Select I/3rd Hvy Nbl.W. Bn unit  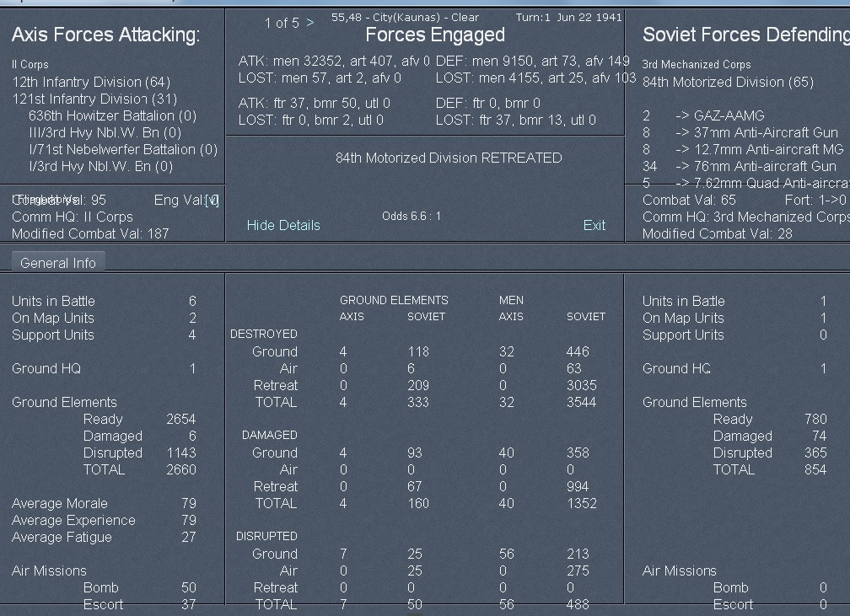(x=101, y=166)
